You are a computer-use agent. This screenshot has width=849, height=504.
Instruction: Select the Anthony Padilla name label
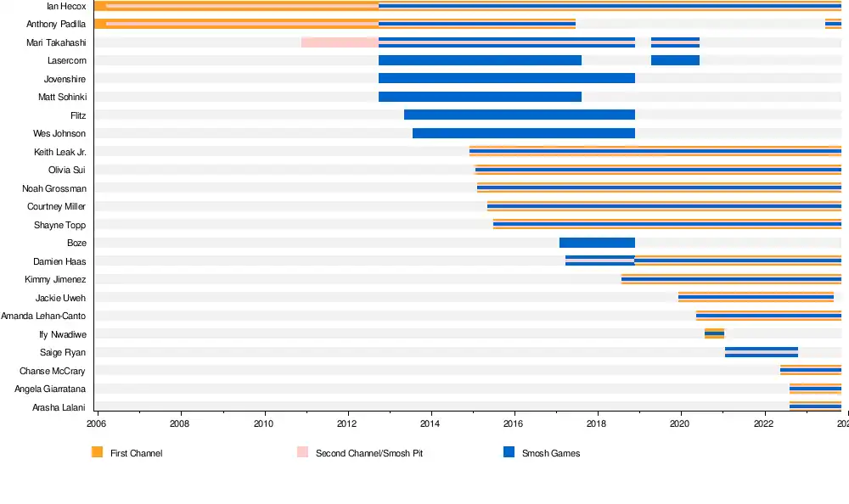[x=56, y=24]
